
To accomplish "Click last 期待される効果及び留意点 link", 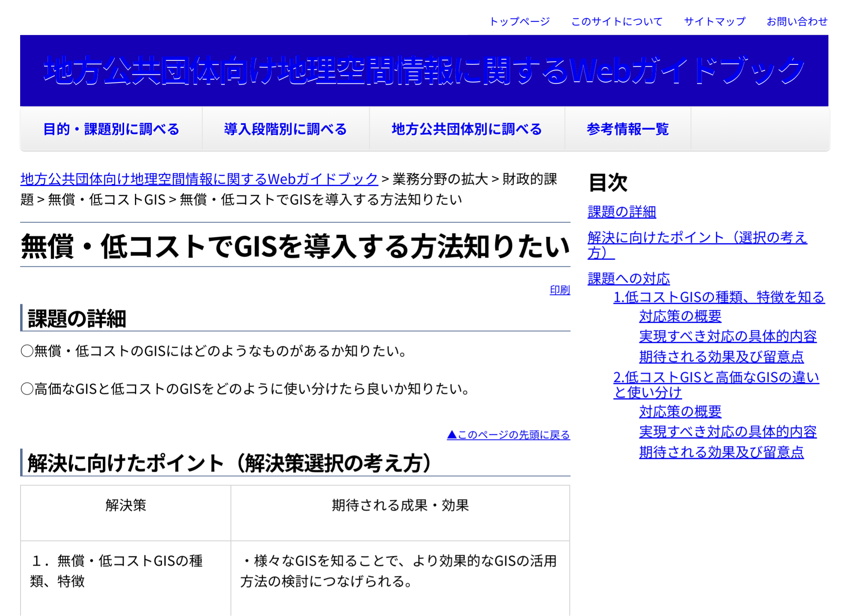I will coord(721,452).
